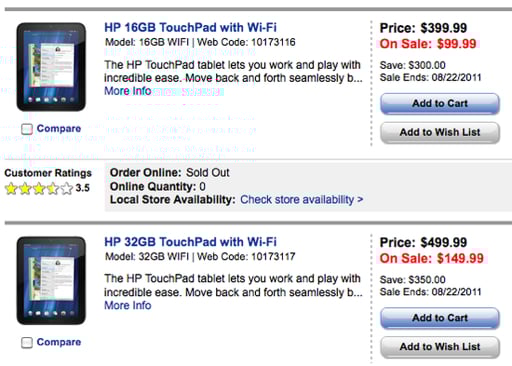Open More Info for the 16GB TouchPad
512x366 pixels.
128,91
